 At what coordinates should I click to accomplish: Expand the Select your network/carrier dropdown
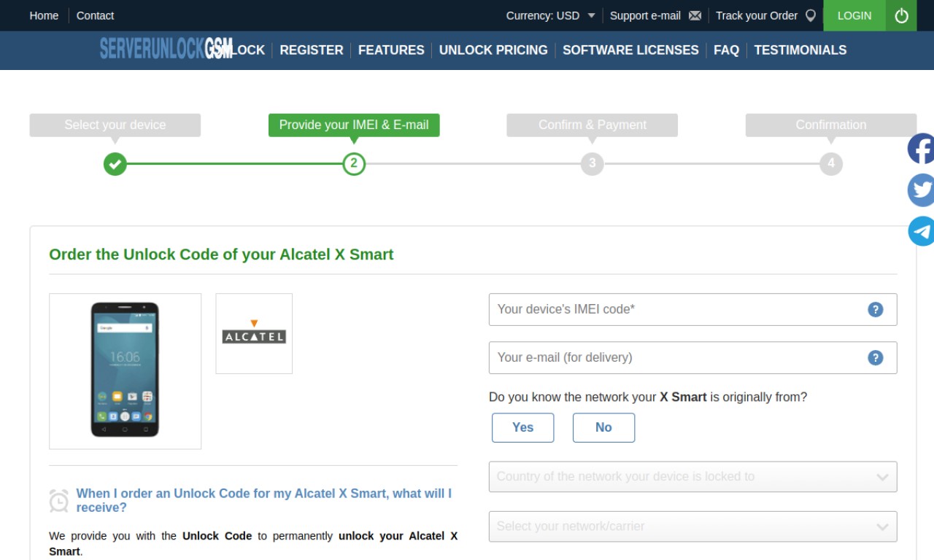692,526
